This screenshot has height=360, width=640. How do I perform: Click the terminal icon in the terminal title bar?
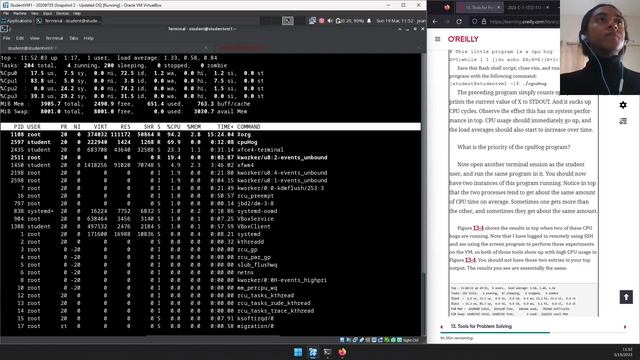(x=4, y=29)
